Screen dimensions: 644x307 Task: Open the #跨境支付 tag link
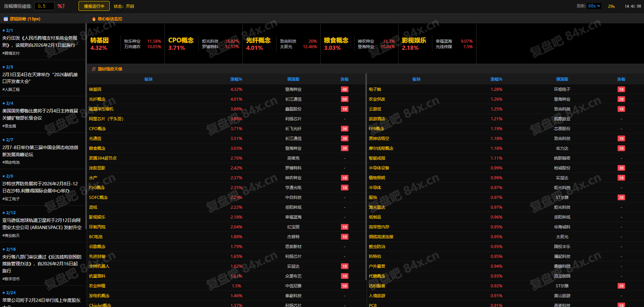coord(11,53)
